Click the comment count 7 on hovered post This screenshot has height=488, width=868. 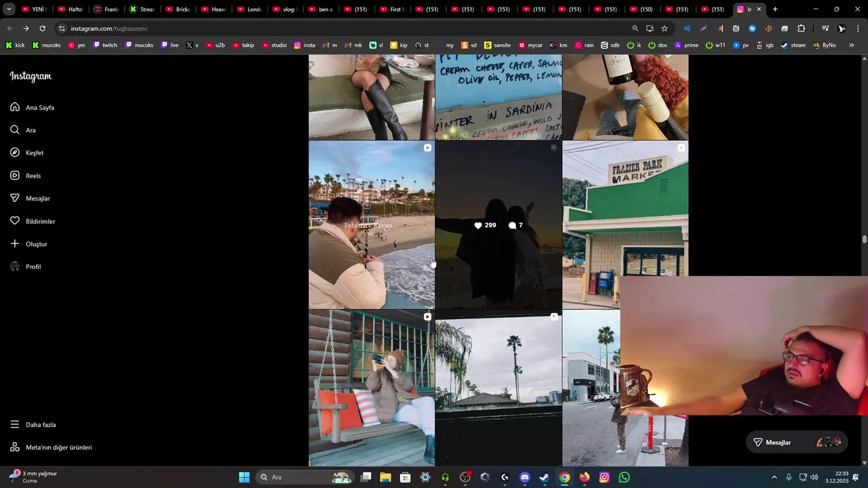pyautogui.click(x=515, y=225)
